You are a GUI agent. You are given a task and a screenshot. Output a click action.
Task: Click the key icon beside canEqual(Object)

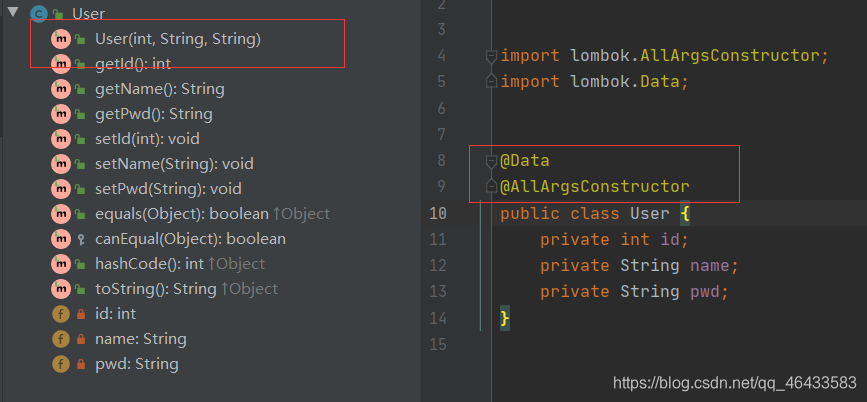point(80,239)
